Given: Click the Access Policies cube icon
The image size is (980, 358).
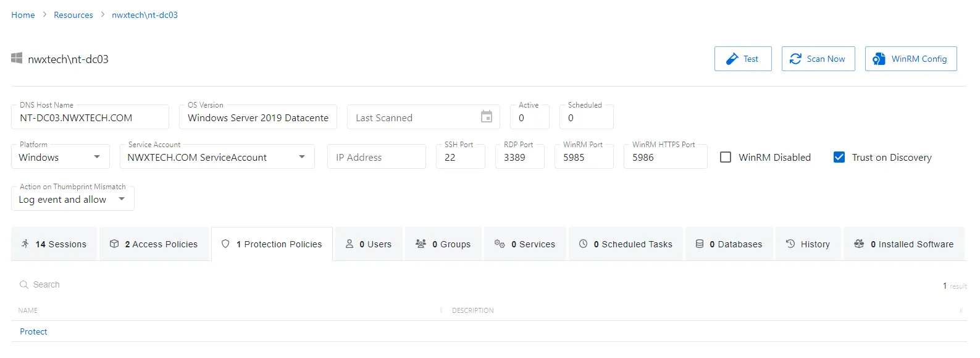Looking at the screenshot, I should point(114,244).
